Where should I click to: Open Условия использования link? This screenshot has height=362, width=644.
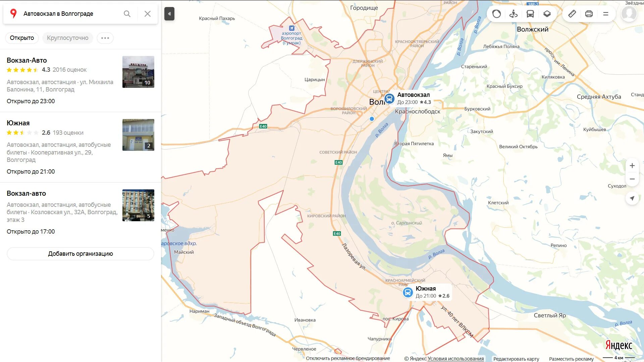455,359
